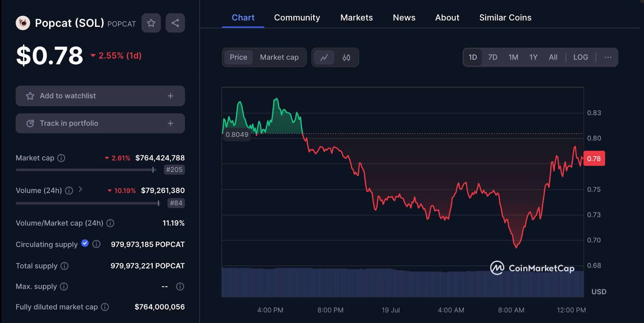
Task: Click the plus icon on Track in portfolio
Action: (171, 123)
